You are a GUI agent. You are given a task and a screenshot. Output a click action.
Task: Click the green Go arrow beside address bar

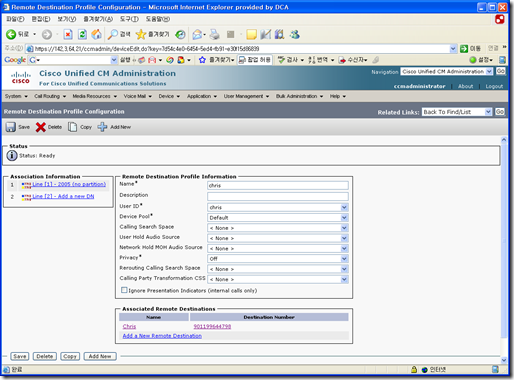click(464, 49)
